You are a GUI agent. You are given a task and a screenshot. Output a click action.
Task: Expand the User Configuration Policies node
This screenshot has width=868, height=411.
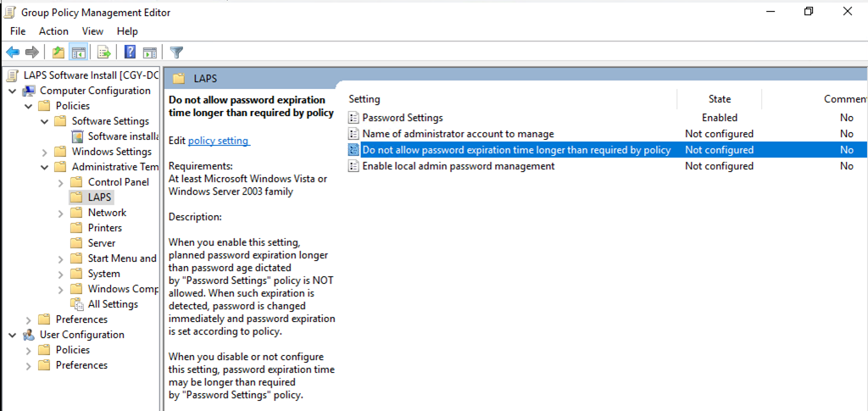point(29,350)
